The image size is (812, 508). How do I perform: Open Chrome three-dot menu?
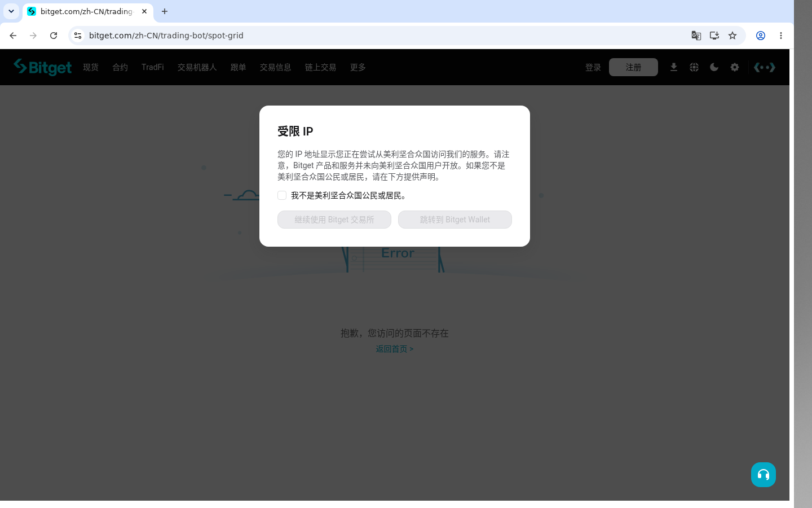[781, 36]
